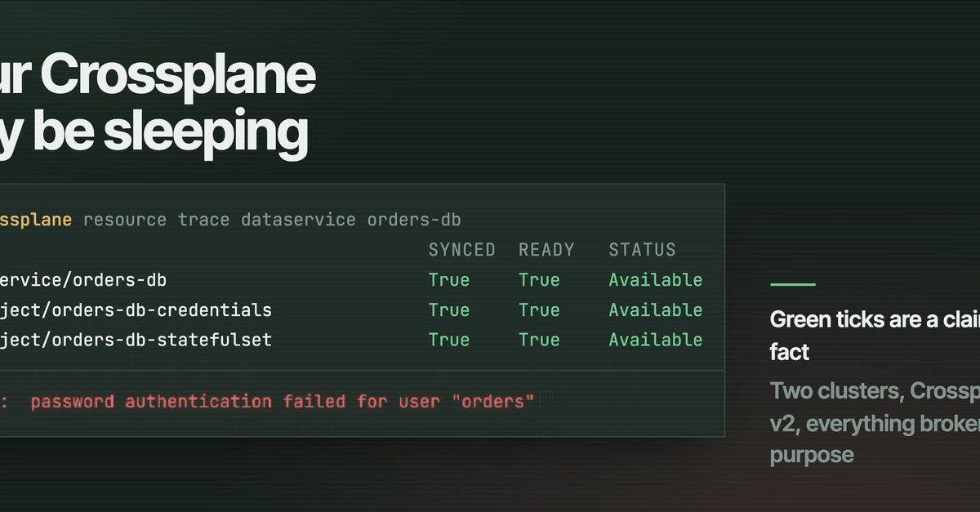Image resolution: width=980 pixels, height=512 pixels.
Task: Click the STATUS column header
Action: pyautogui.click(x=643, y=250)
